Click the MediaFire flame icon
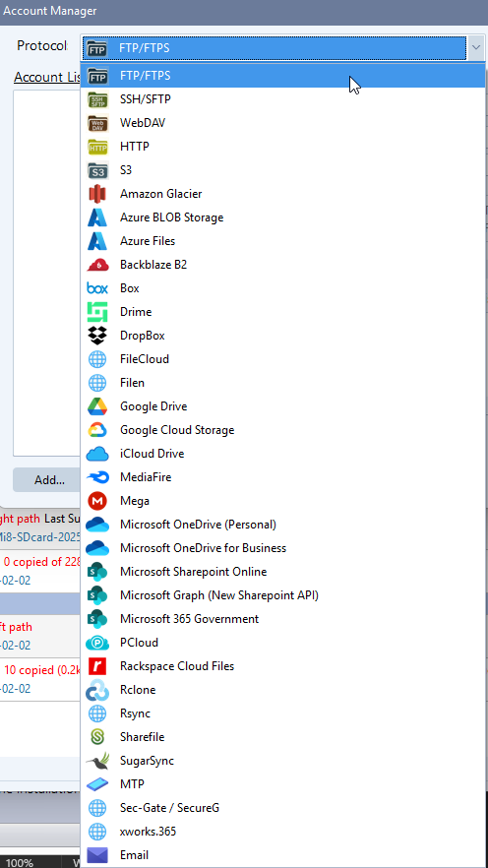Viewport: 488px width, 868px height. coord(97,477)
